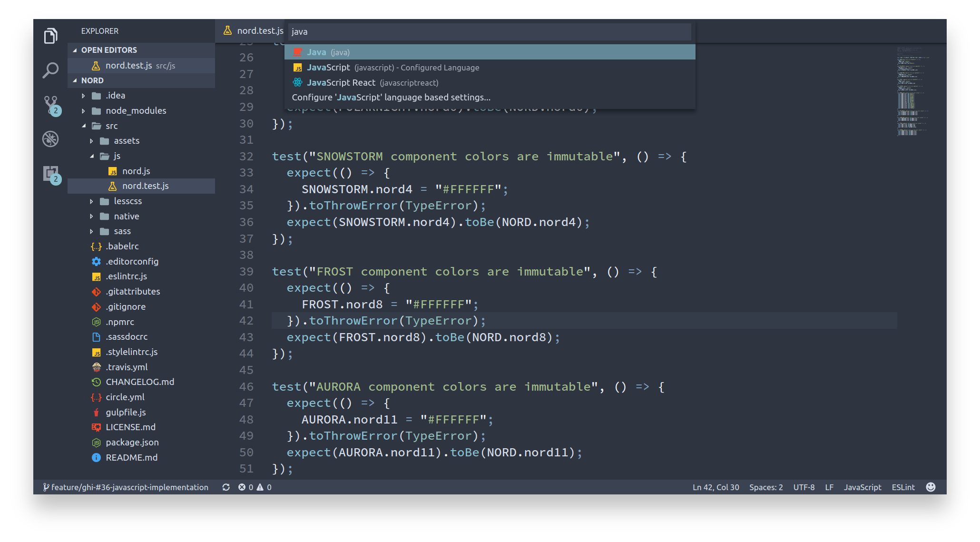Screen dimensions: 980x542
Task: Expand the native folder
Action: click(x=91, y=216)
